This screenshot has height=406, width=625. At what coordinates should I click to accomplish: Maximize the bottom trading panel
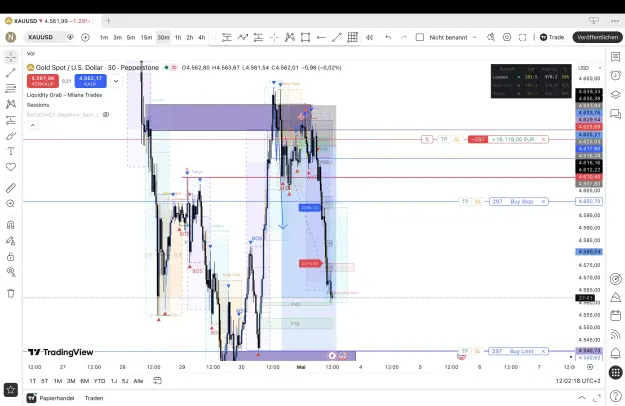(x=597, y=398)
